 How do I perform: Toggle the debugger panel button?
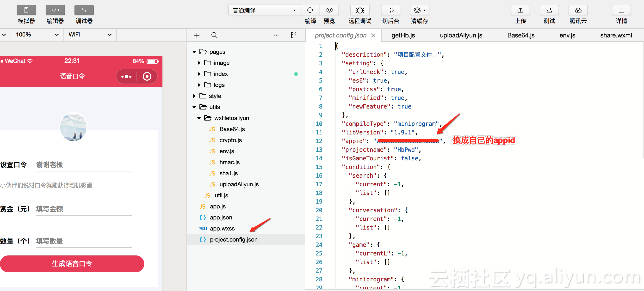pyautogui.click(x=84, y=10)
